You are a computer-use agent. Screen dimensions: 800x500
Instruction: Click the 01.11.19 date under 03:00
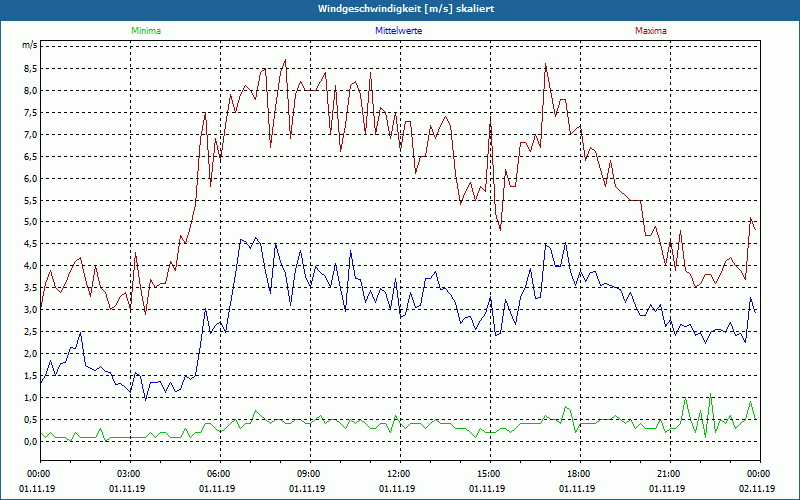pyautogui.click(x=127, y=488)
